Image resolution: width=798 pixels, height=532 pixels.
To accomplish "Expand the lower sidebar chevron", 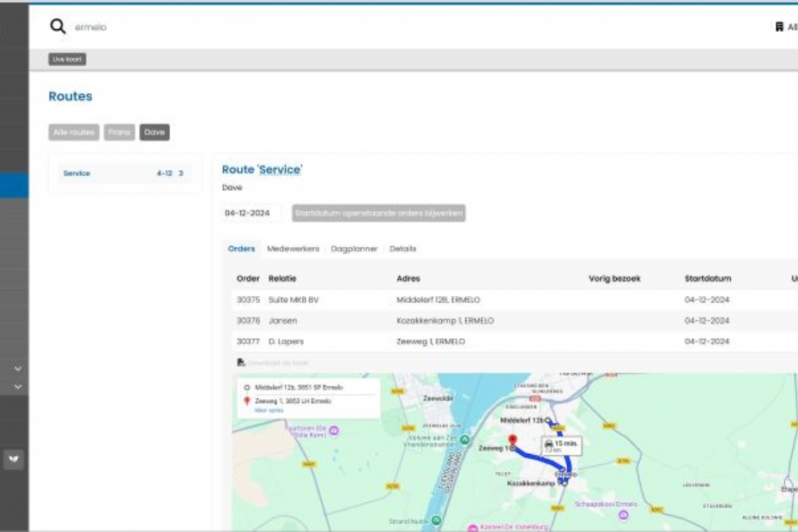I will tap(18, 387).
